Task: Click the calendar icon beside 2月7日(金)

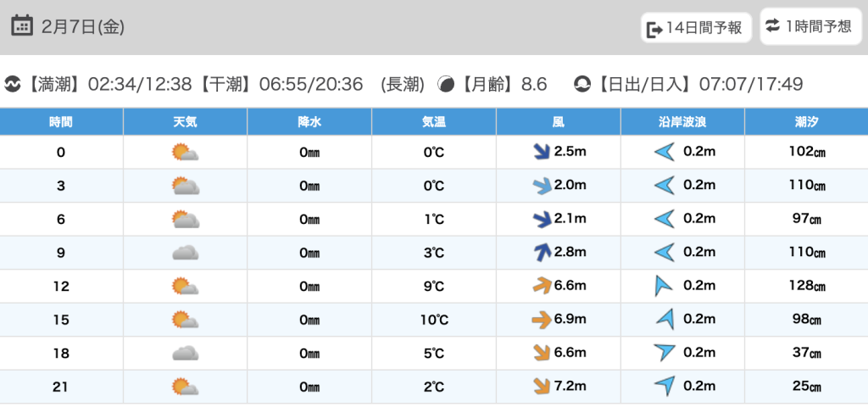Action: click(22, 25)
